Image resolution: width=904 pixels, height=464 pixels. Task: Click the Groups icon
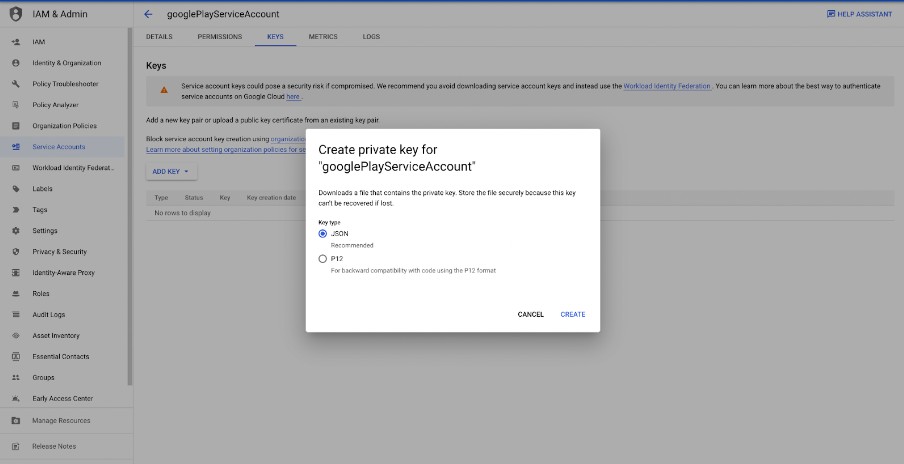pos(16,378)
